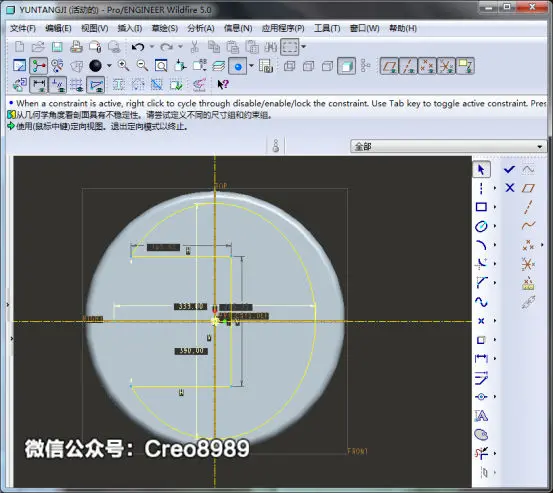Image resolution: width=553 pixels, height=493 pixels.
Task: Click the save file icon
Action: coord(57,47)
